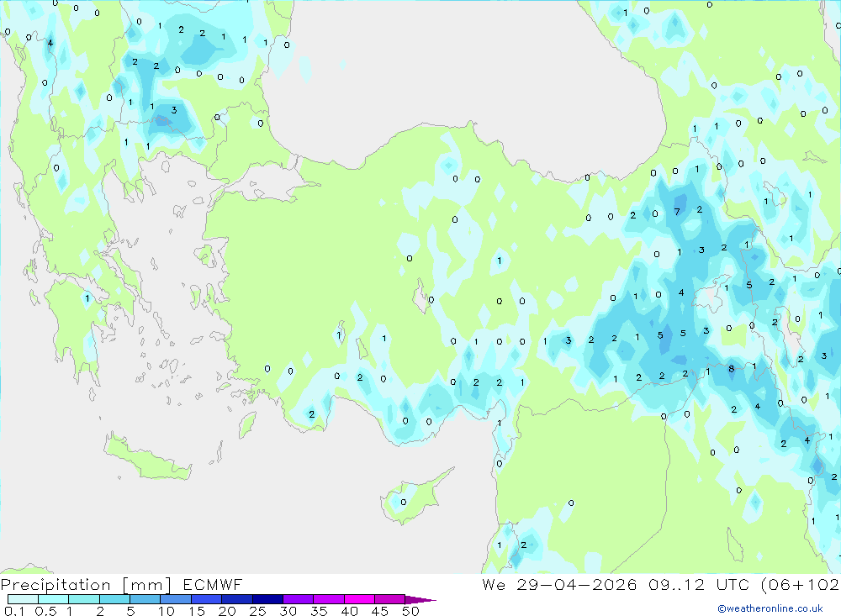Click legend tick label '15'
This screenshot has height=616, width=841.
pos(196,611)
